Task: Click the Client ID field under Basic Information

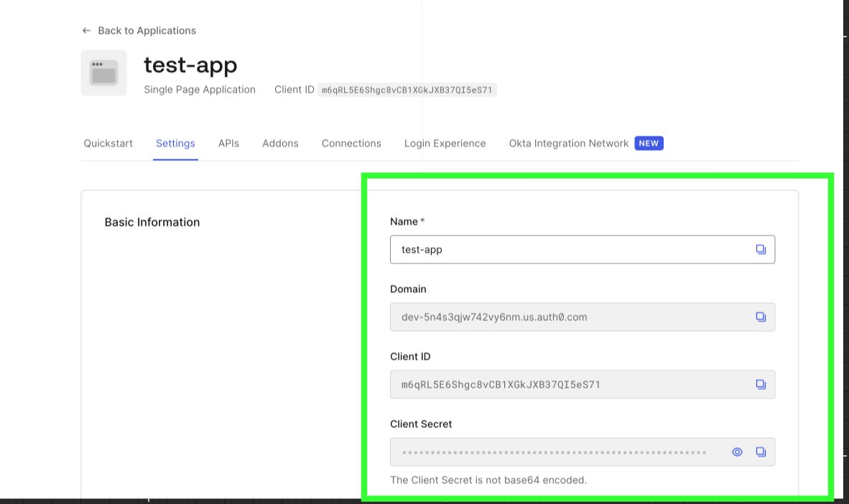Action: click(583, 384)
